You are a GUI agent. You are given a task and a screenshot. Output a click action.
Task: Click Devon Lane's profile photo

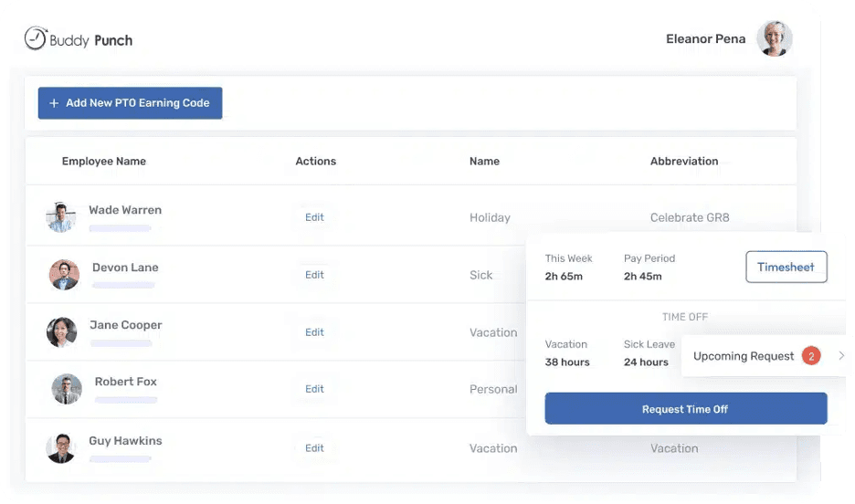tap(64, 275)
